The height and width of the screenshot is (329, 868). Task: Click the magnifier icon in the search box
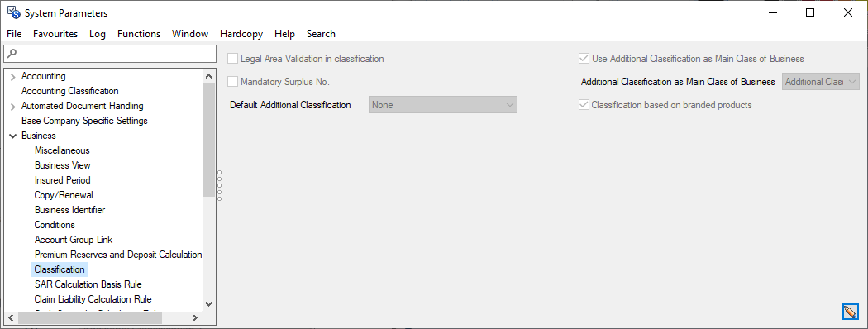pyautogui.click(x=12, y=54)
